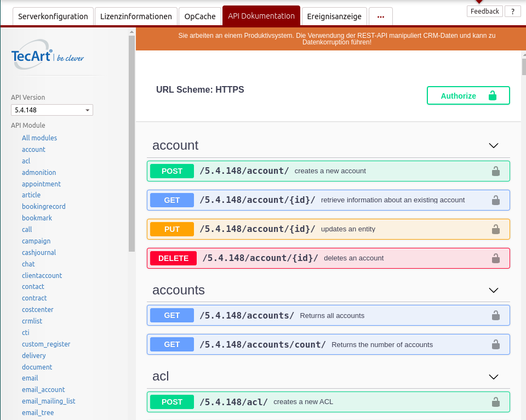Collapse the accounts section chevron
Image resolution: width=526 pixels, height=420 pixels.
pyautogui.click(x=493, y=290)
